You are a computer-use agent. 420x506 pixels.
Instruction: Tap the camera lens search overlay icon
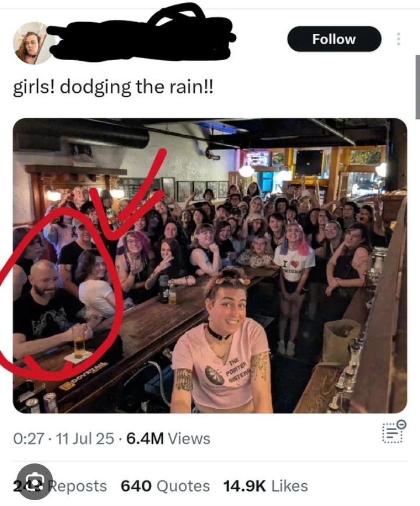[x=34, y=482]
